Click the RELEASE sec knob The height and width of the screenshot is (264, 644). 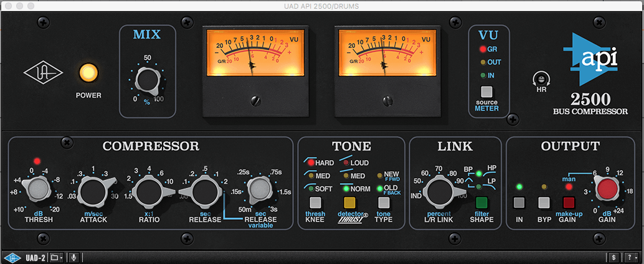(x=204, y=191)
